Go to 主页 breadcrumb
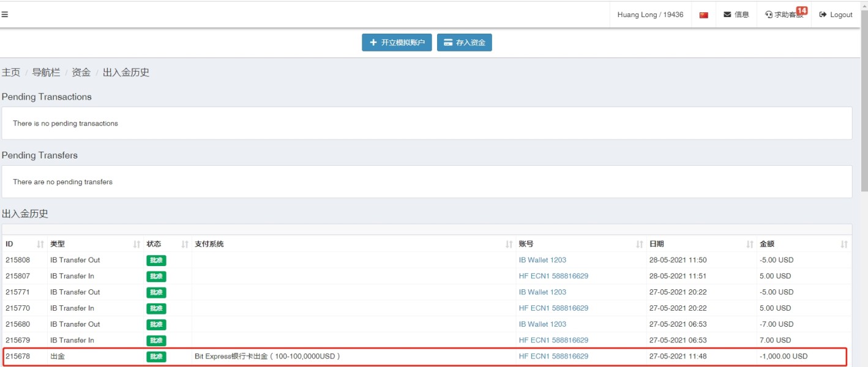This screenshot has height=367, width=868. [10, 72]
